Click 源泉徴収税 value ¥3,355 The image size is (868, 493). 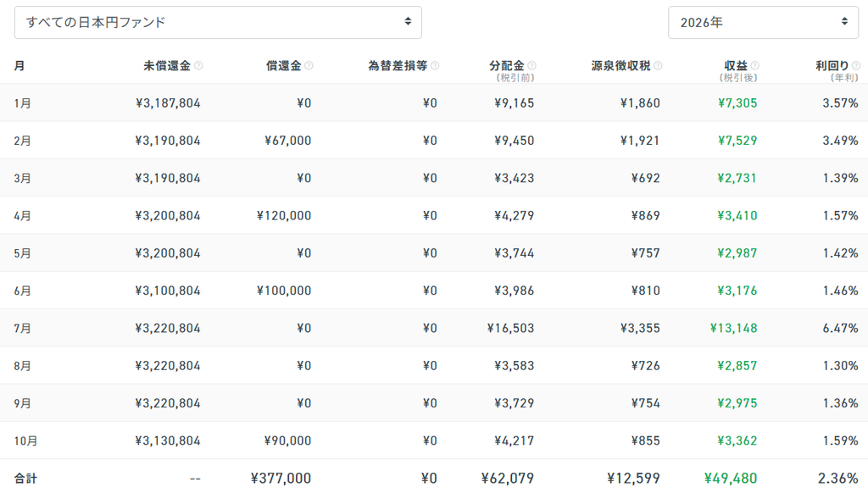coord(640,329)
